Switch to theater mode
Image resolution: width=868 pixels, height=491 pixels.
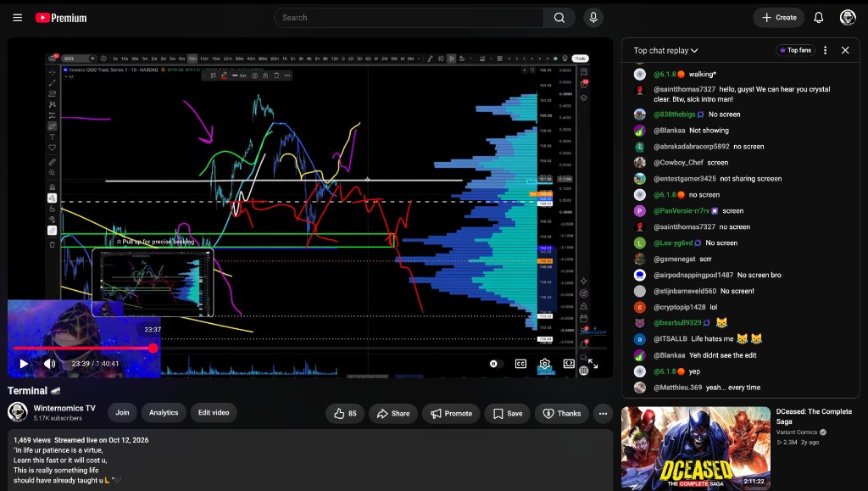569,364
